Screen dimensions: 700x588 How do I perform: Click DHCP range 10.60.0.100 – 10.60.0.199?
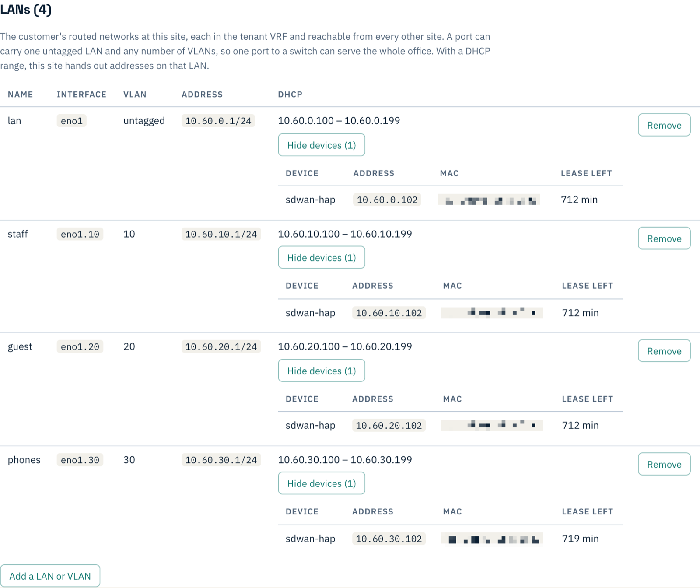[x=339, y=120]
